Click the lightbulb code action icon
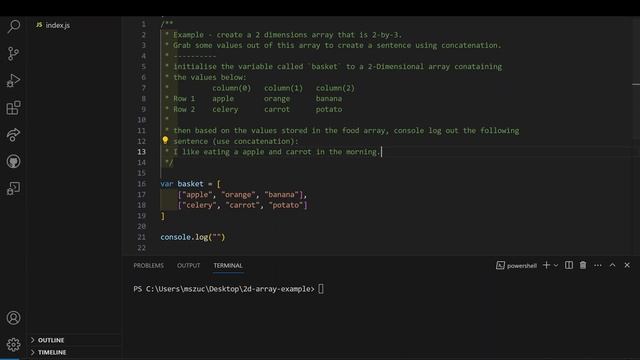 (x=165, y=140)
